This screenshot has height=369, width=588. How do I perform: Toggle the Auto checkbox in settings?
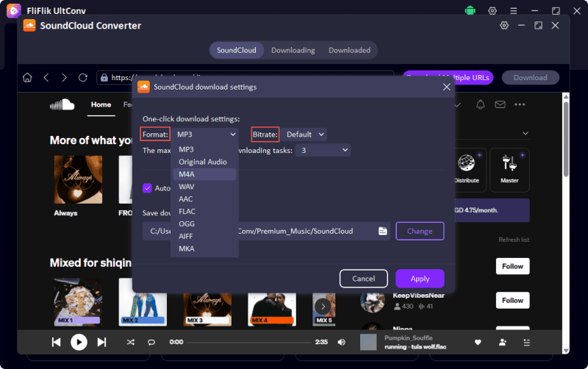pyautogui.click(x=147, y=188)
